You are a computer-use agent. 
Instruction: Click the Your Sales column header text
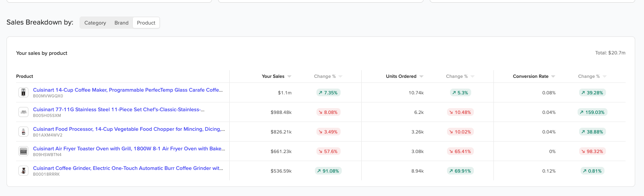(x=273, y=77)
